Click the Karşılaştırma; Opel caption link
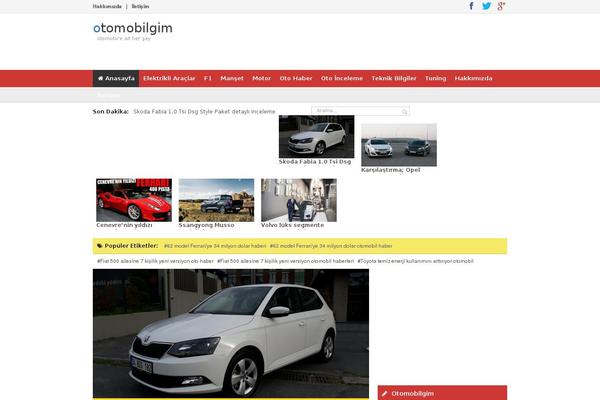Image resolution: width=600 pixels, height=400 pixels. 391,170
